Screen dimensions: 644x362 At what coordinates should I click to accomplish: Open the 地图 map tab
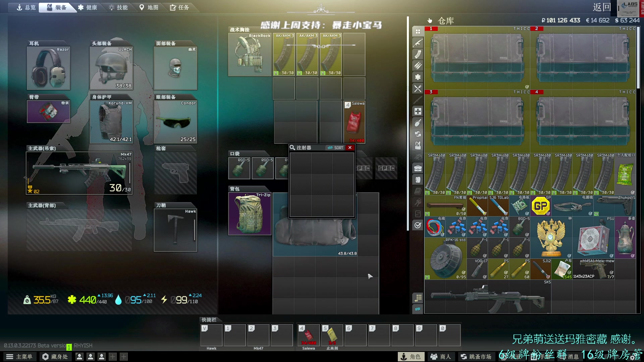coord(149,7)
